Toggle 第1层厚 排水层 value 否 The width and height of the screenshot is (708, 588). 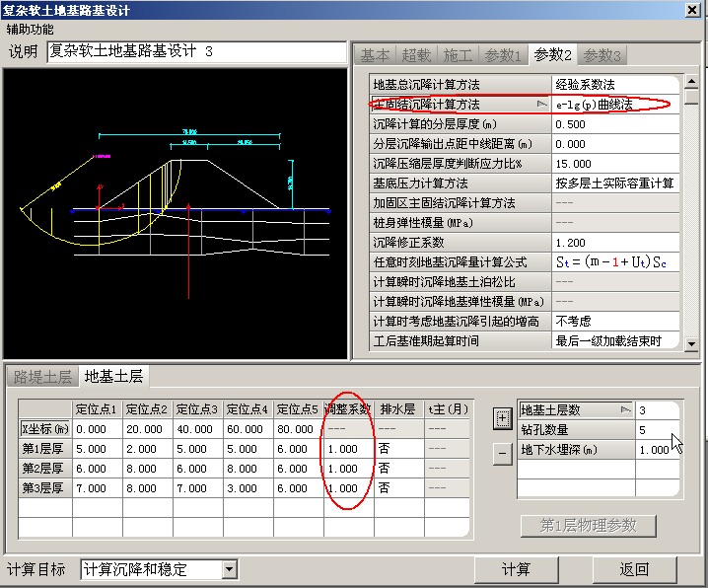pyautogui.click(x=399, y=449)
